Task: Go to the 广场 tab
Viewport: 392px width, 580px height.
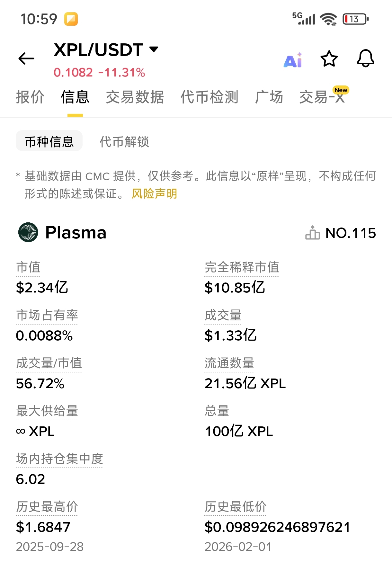Action: coord(269,97)
